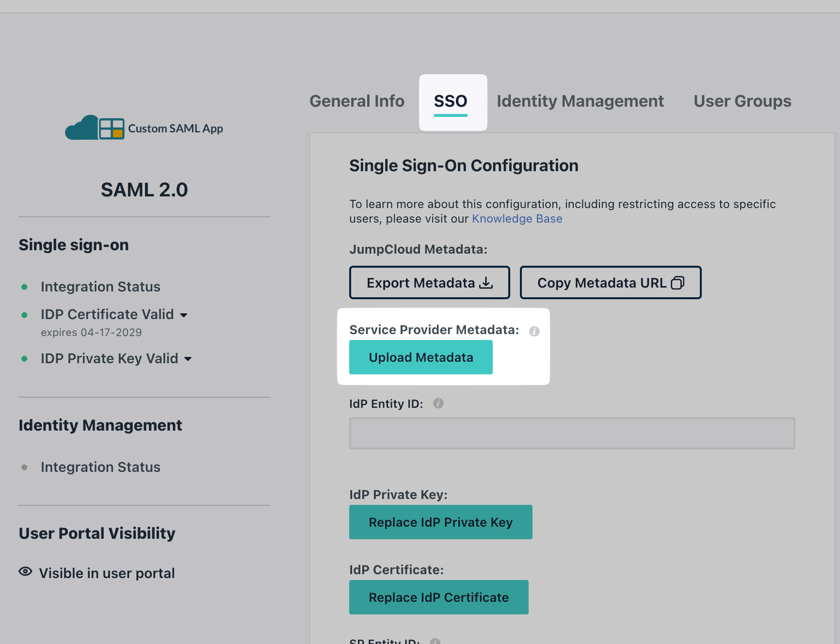Screen dimensions: 840x644
Task: Click the green dot beside IDP Private Key Valid
Action: (25, 358)
